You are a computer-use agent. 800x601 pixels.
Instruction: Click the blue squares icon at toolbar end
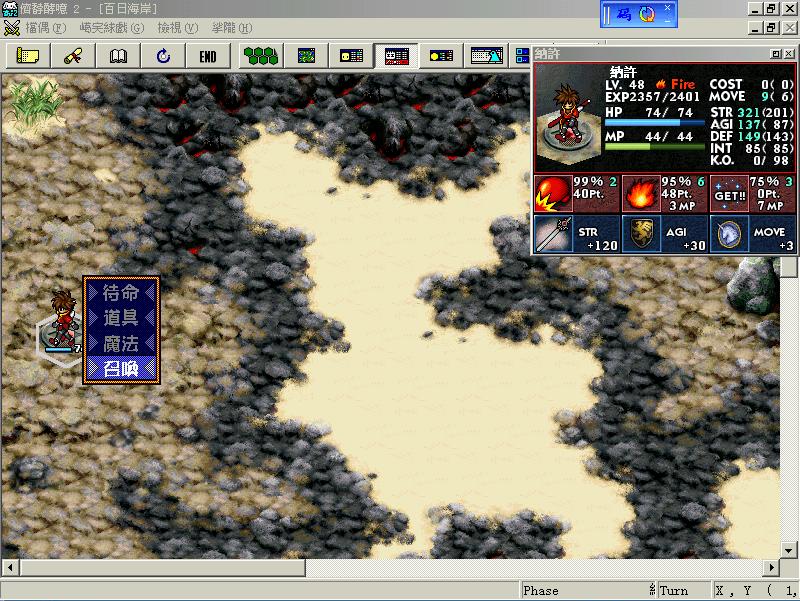pos(521,56)
